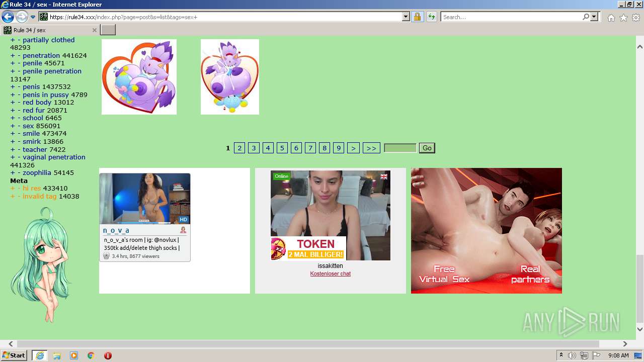Click the plus sign before 'school'
644x362 pixels.
[13, 118]
